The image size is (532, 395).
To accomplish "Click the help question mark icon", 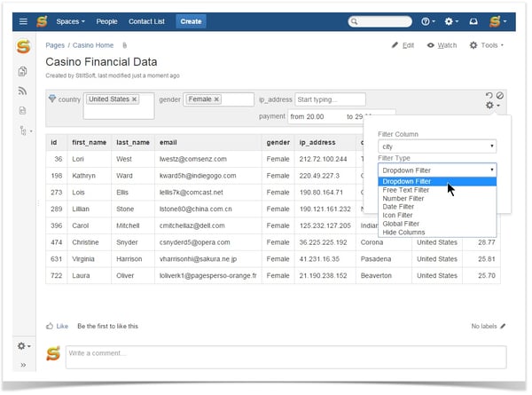I will coord(427,20).
